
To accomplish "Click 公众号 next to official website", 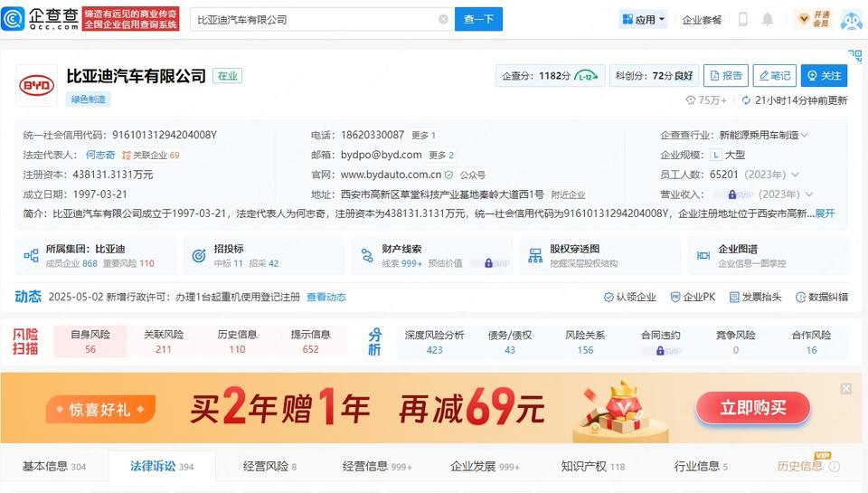I will (473, 175).
